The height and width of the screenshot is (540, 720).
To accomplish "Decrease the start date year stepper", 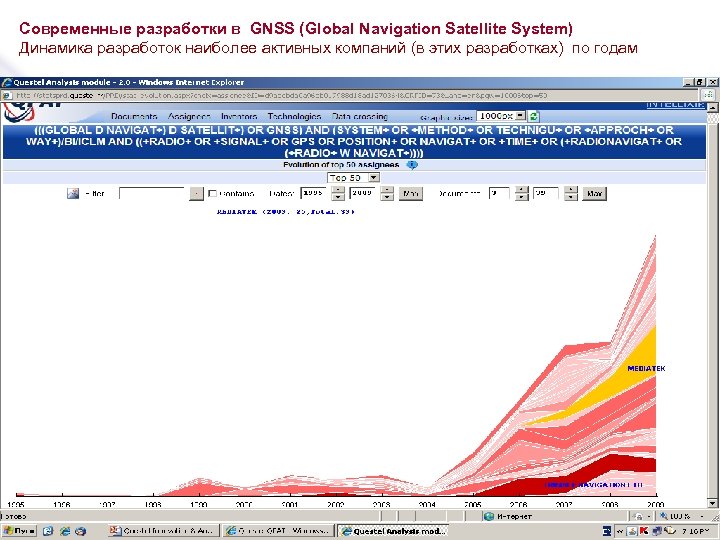I will pyautogui.click(x=338, y=197).
